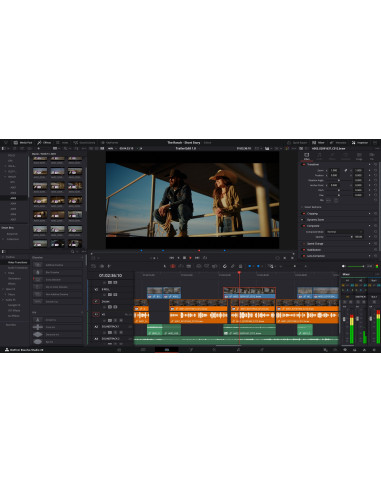Image resolution: width=381 pixels, height=492 pixels.
Task: Enable the Dynamic Zoom toggle
Action: [x=304, y=220]
